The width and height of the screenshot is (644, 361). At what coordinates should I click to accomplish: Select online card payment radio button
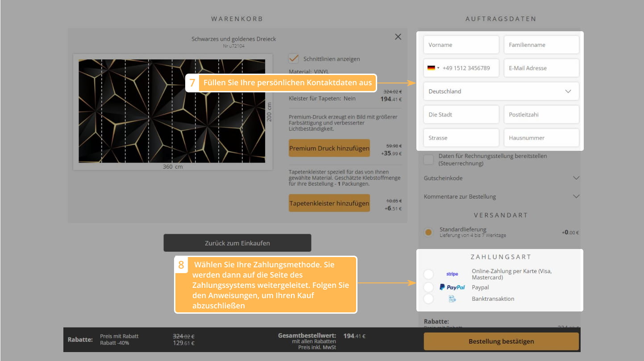click(428, 274)
